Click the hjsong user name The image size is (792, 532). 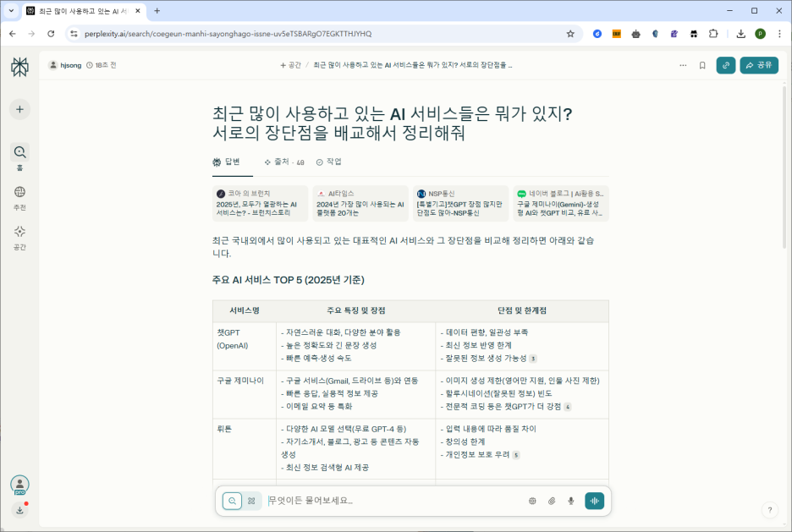click(71, 65)
